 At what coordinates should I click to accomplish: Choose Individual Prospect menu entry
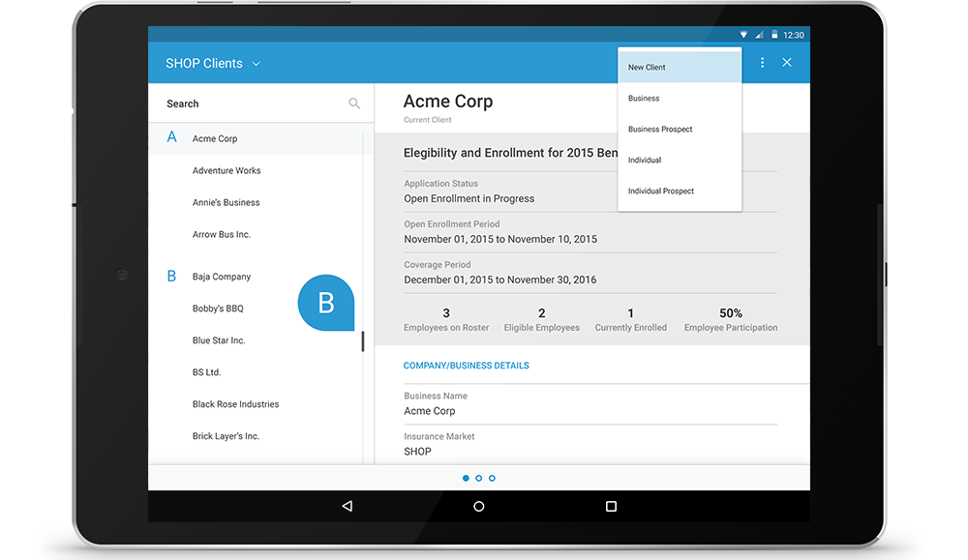click(x=680, y=192)
